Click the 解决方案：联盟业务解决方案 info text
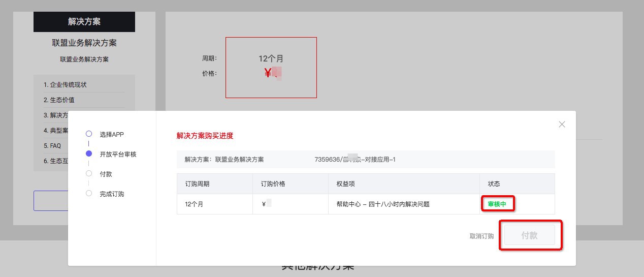This screenshot has width=644, height=277. (224, 159)
